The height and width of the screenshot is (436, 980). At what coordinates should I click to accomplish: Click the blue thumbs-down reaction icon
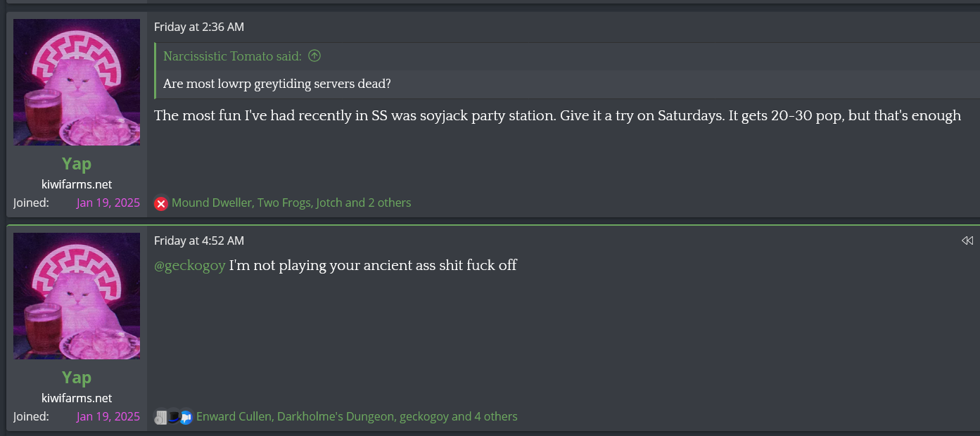point(186,417)
